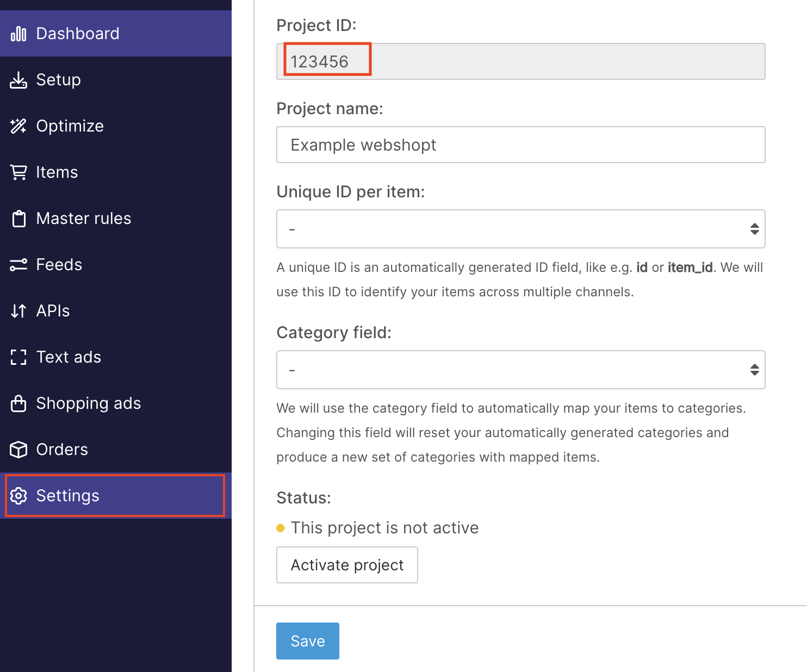Open the Master rules menu item
The height and width of the screenshot is (672, 807).
click(x=84, y=219)
